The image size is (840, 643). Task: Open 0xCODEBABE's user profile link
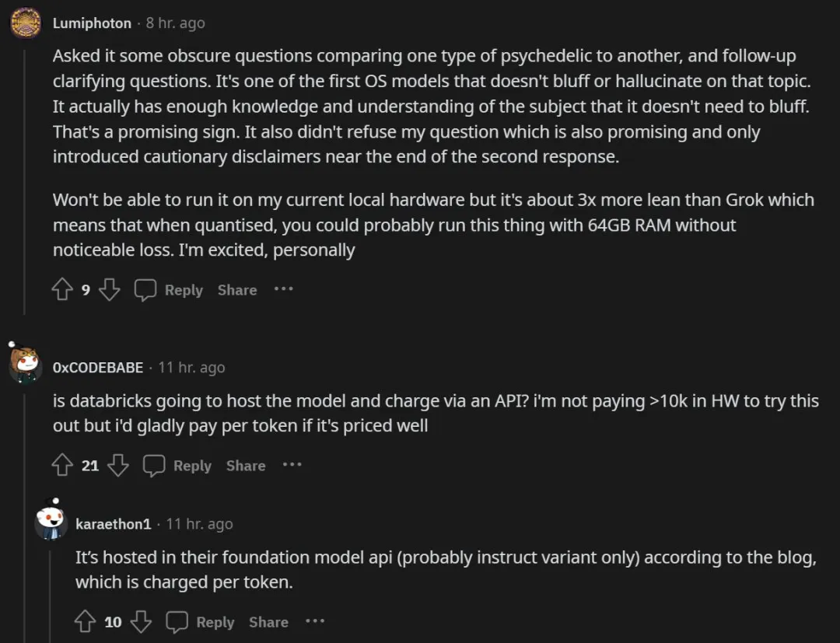(x=98, y=368)
